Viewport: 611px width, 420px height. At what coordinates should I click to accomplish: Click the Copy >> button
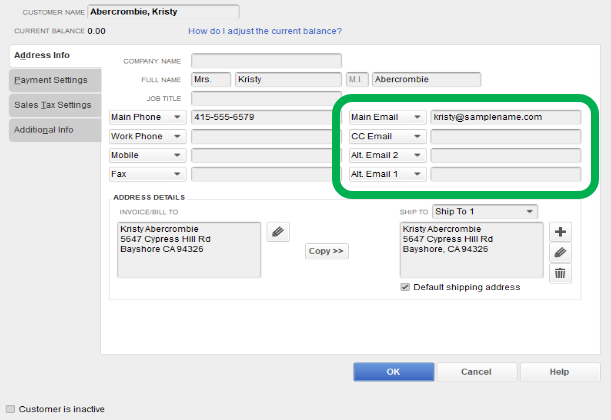tap(327, 251)
